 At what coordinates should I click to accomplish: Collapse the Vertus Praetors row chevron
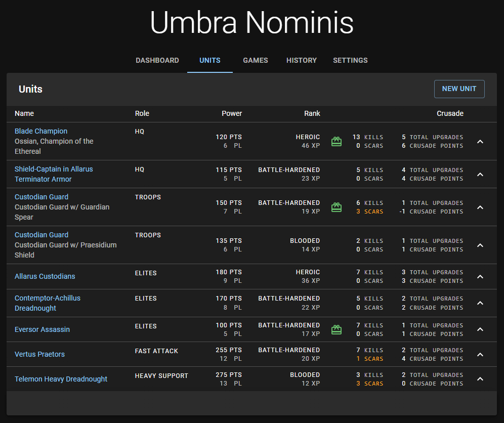click(x=480, y=355)
